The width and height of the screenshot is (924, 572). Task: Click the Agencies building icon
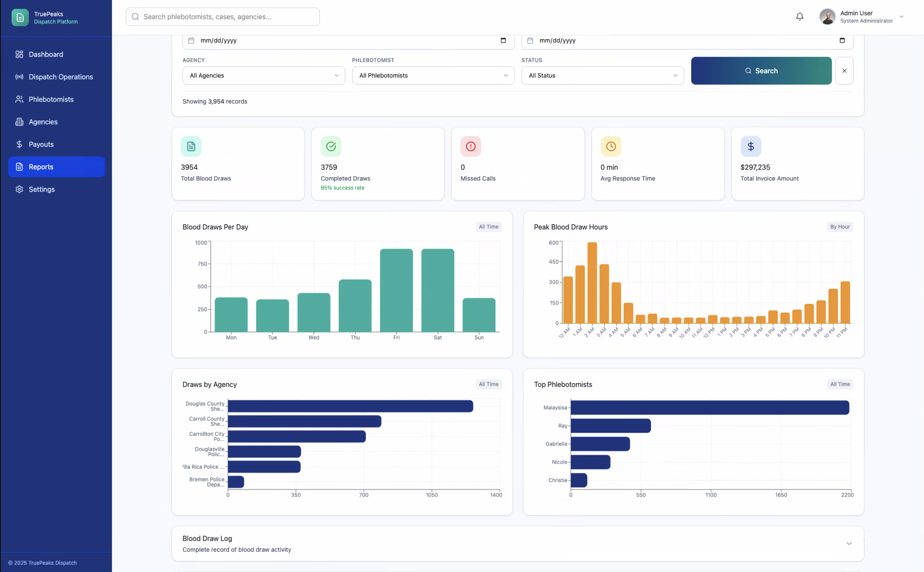coord(19,121)
